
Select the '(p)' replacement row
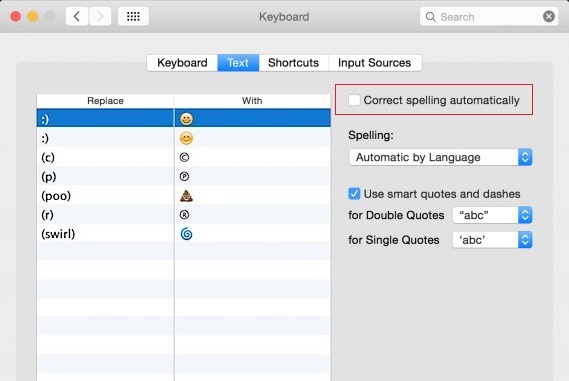pyautogui.click(x=184, y=177)
